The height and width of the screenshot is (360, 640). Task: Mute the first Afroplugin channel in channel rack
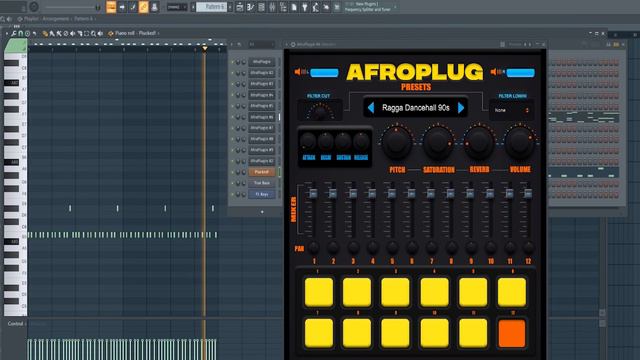point(233,62)
